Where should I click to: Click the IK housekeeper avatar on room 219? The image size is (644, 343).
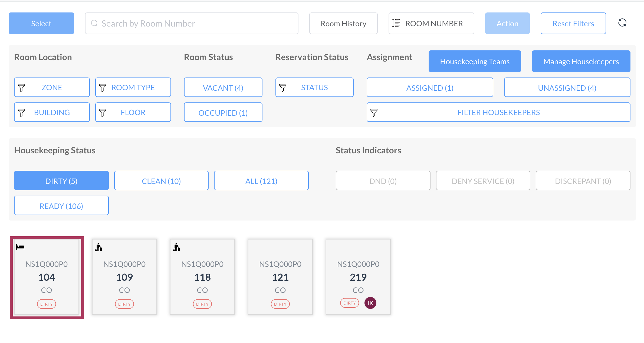(370, 303)
